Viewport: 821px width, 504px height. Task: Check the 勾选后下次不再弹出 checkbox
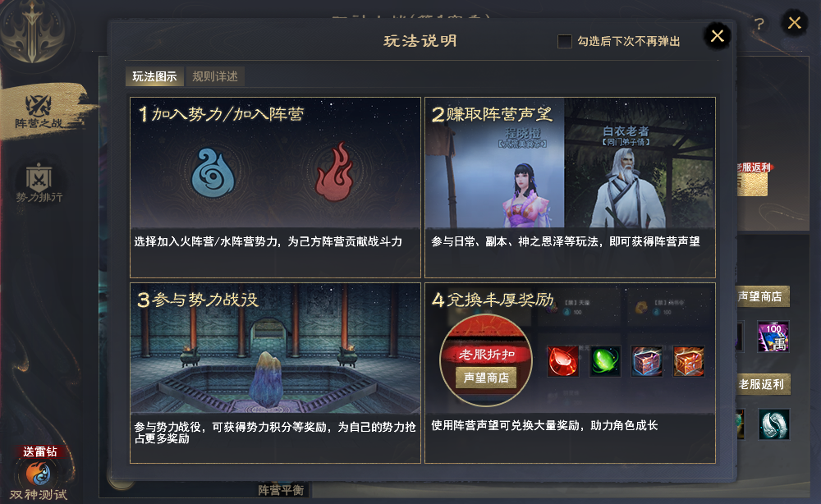point(565,41)
